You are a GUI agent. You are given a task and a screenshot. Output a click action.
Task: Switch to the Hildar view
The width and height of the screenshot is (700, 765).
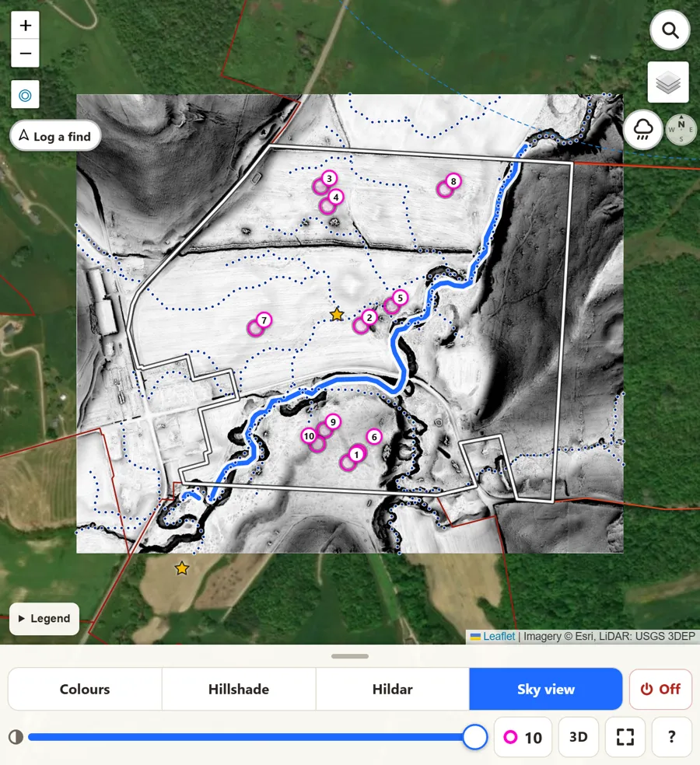[x=393, y=689]
